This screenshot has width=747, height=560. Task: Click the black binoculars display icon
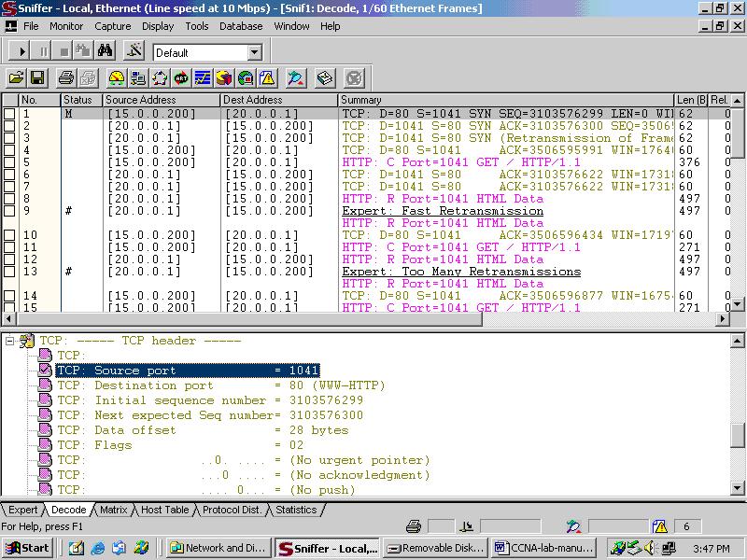(x=106, y=51)
